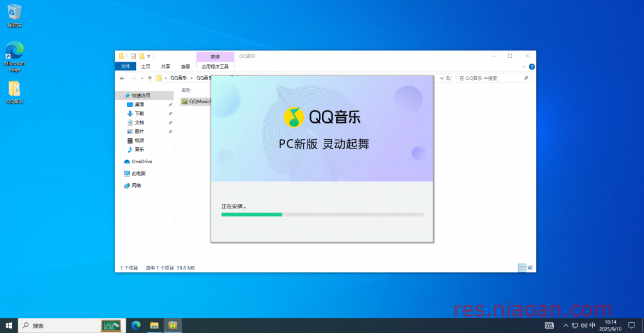Screen dimensions: 644x333
Task: Switch to details view in Explorer status bar
Action: pyautogui.click(x=522, y=268)
